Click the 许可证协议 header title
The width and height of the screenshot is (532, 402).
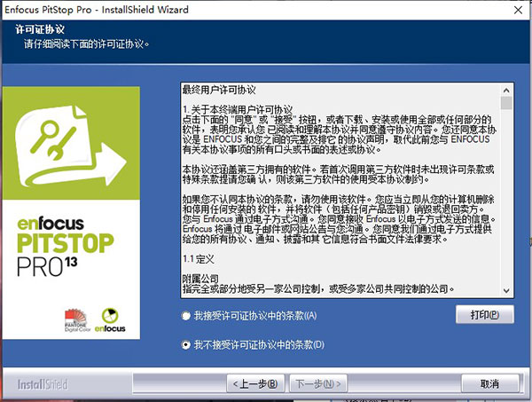(40, 29)
